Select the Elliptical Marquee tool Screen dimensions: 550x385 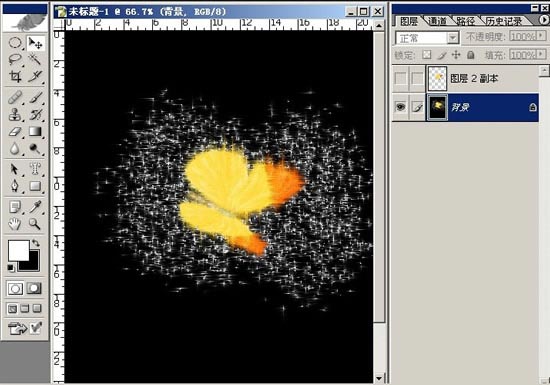point(15,43)
